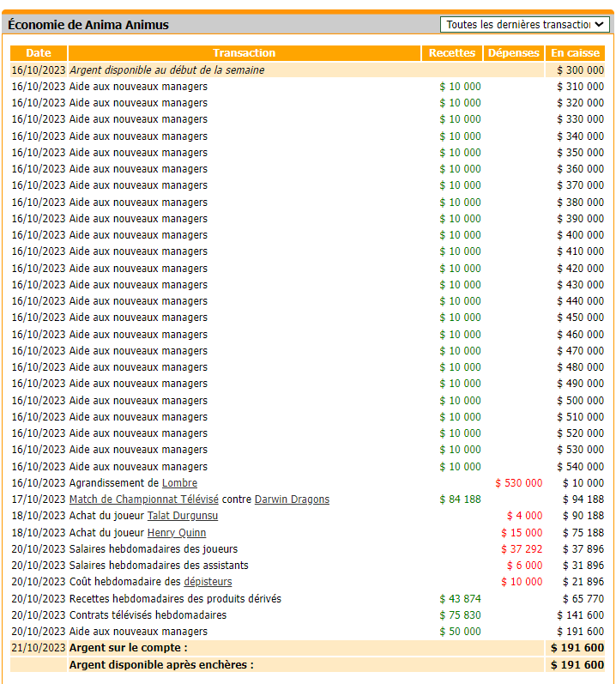Click the $ 400 000 balance value
The height and width of the screenshot is (684, 616).
coord(580,234)
